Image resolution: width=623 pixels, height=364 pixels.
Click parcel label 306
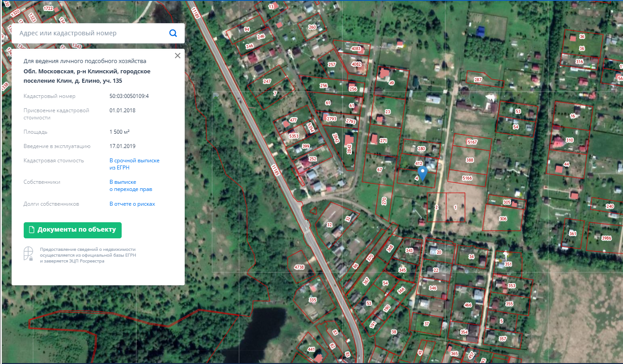[503, 218]
